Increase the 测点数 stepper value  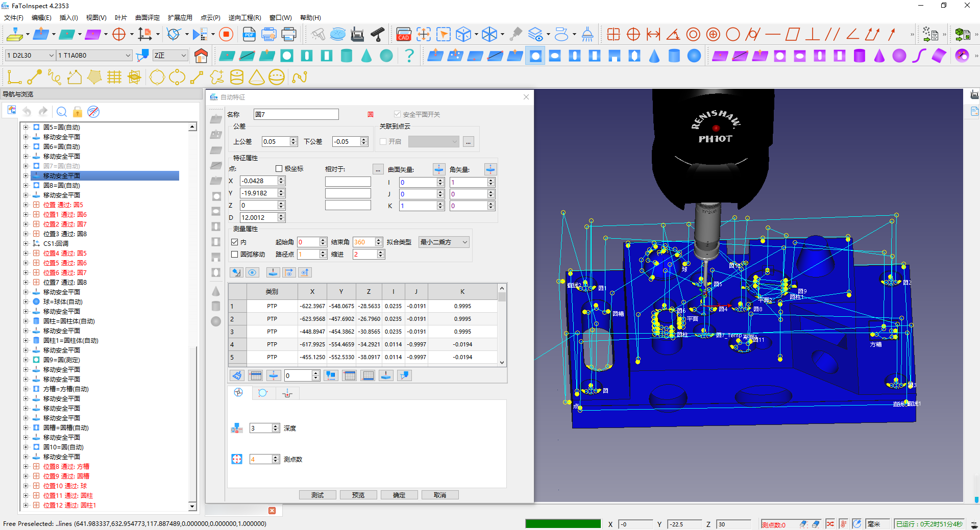pos(276,457)
